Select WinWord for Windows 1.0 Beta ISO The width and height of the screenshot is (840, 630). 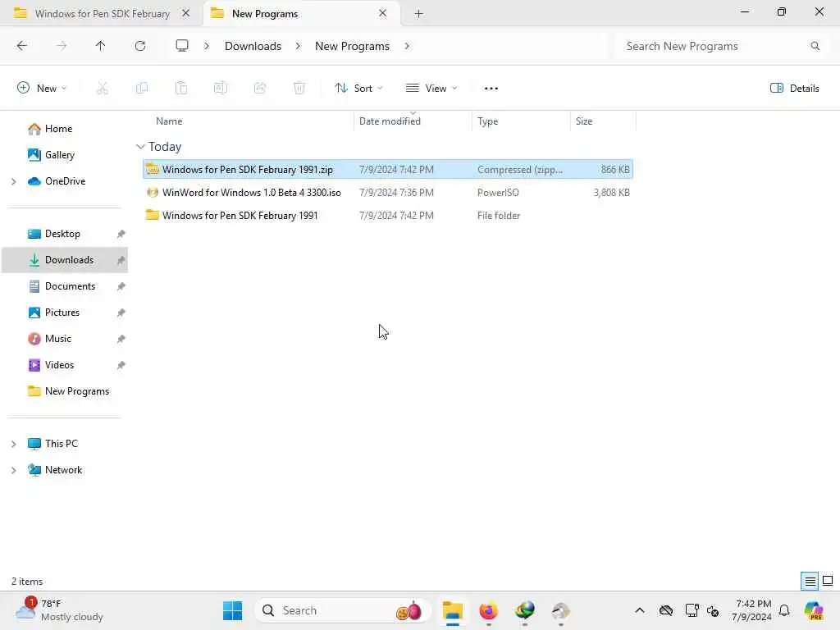[x=388, y=192]
